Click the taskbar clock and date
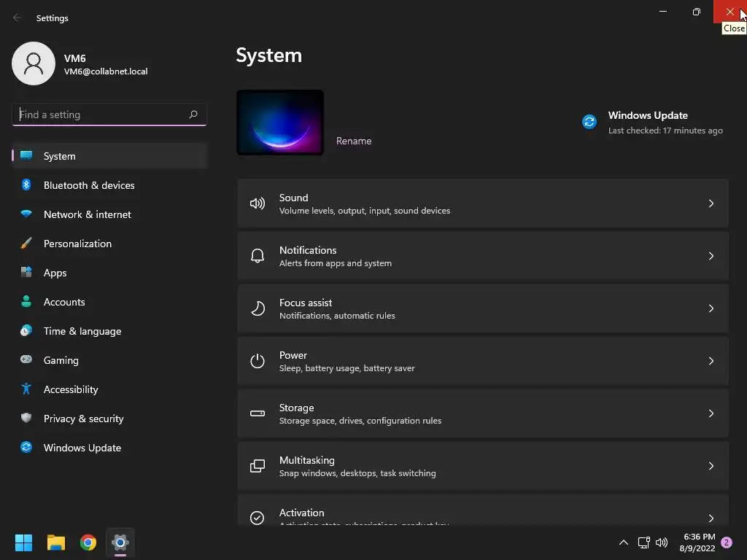Screen dimensions: 747x560 [x=699, y=542]
